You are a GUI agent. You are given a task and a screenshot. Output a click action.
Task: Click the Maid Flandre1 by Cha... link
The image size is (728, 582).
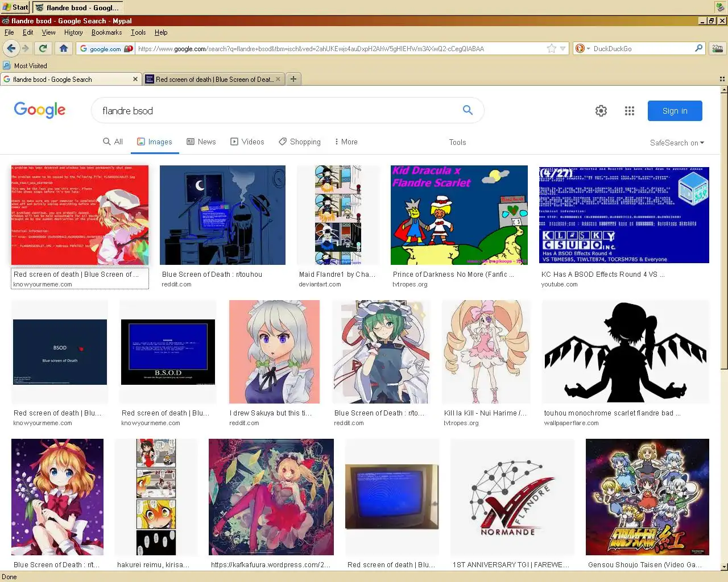point(337,274)
